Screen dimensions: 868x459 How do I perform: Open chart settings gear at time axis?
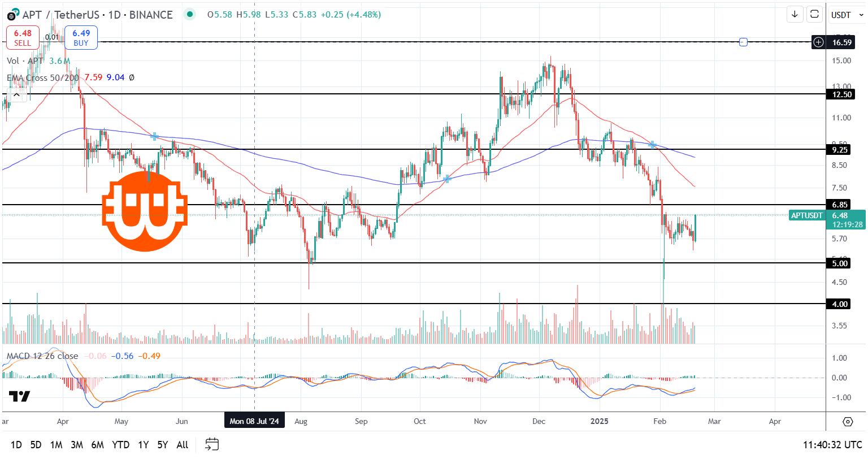click(847, 422)
